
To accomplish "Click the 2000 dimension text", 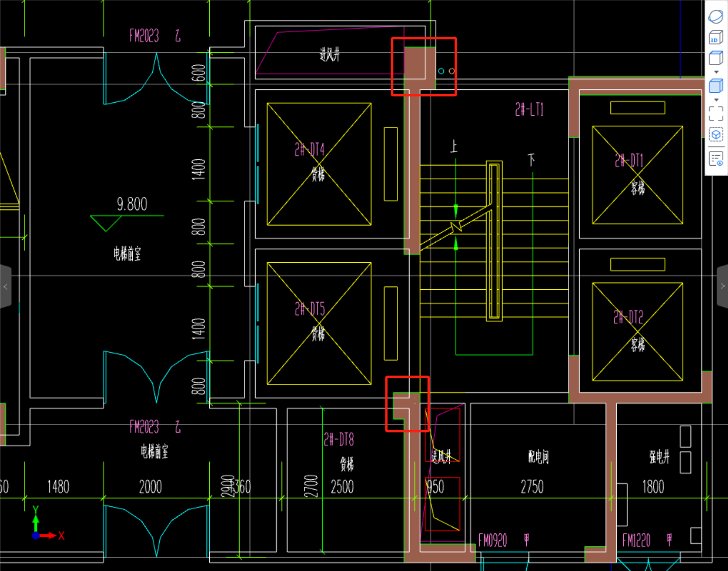I will coord(150,487).
